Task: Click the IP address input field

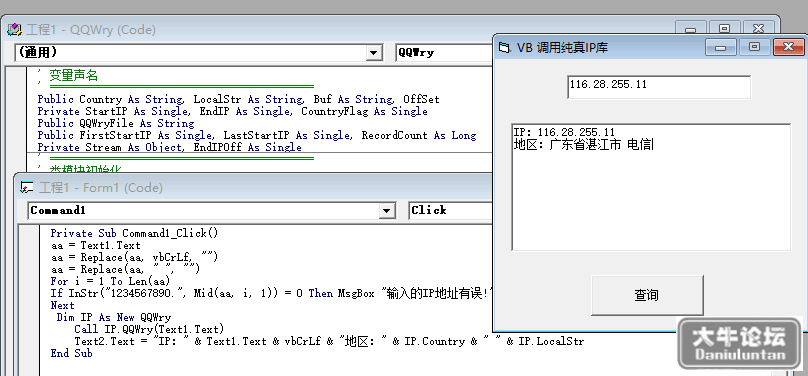Action: 659,87
